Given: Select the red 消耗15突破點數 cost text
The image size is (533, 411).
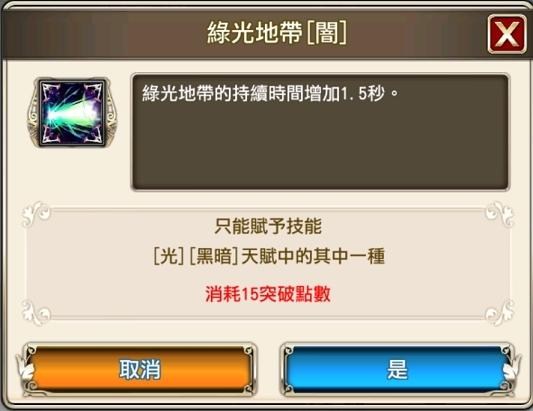Looking at the screenshot, I should tap(268, 294).
